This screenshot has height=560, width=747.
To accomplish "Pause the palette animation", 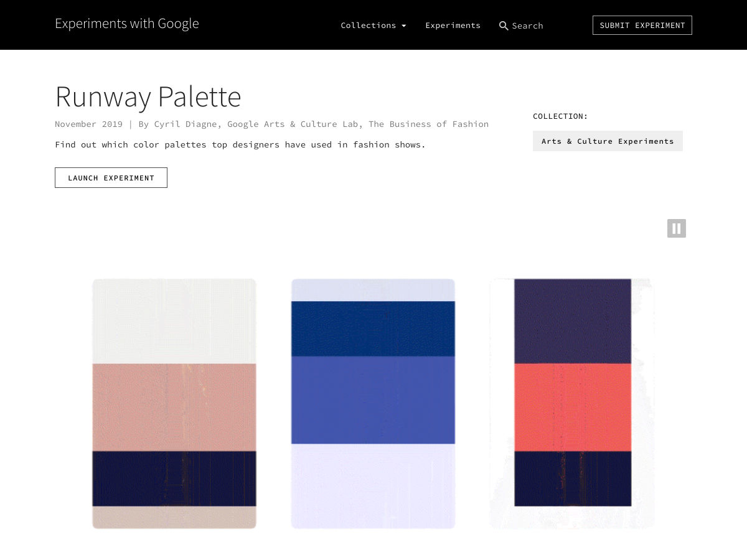I will (x=676, y=228).
